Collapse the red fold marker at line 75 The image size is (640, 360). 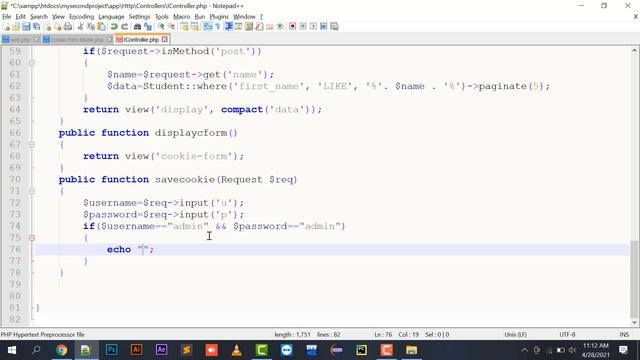pyautogui.click(x=31, y=238)
